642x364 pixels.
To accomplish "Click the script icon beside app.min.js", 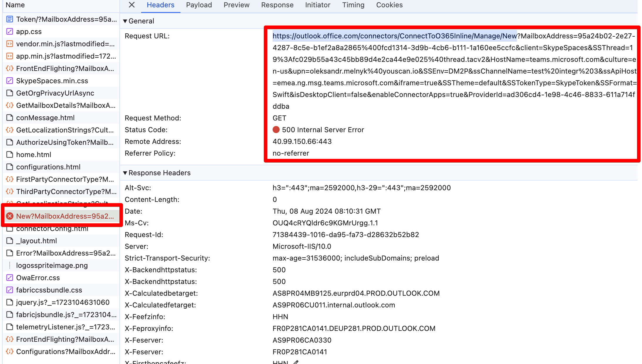I will click(x=10, y=56).
